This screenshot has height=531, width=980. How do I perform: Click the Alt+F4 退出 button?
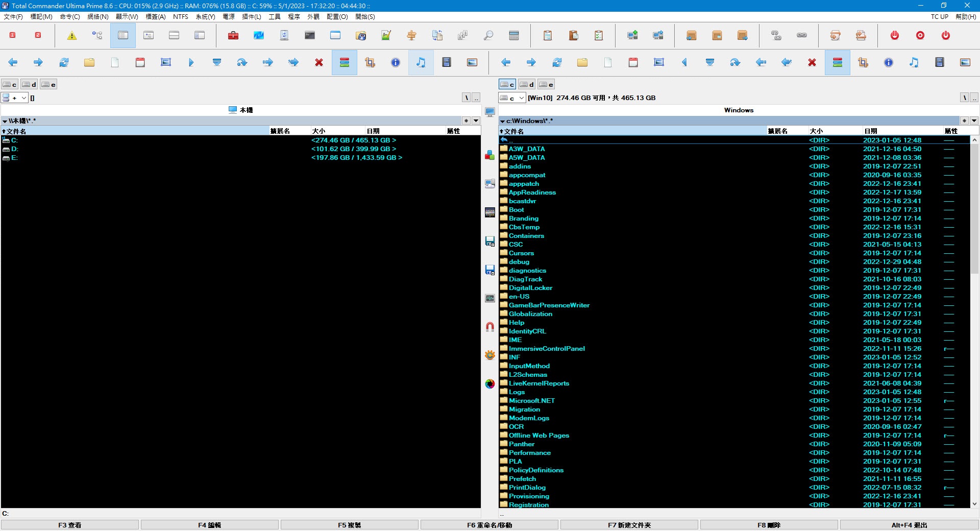point(910,525)
